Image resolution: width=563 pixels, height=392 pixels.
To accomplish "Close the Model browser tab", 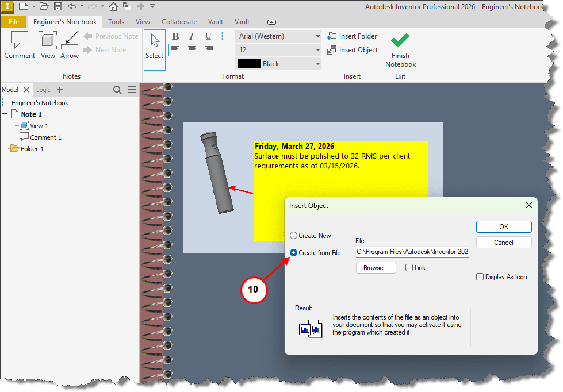I will [26, 90].
